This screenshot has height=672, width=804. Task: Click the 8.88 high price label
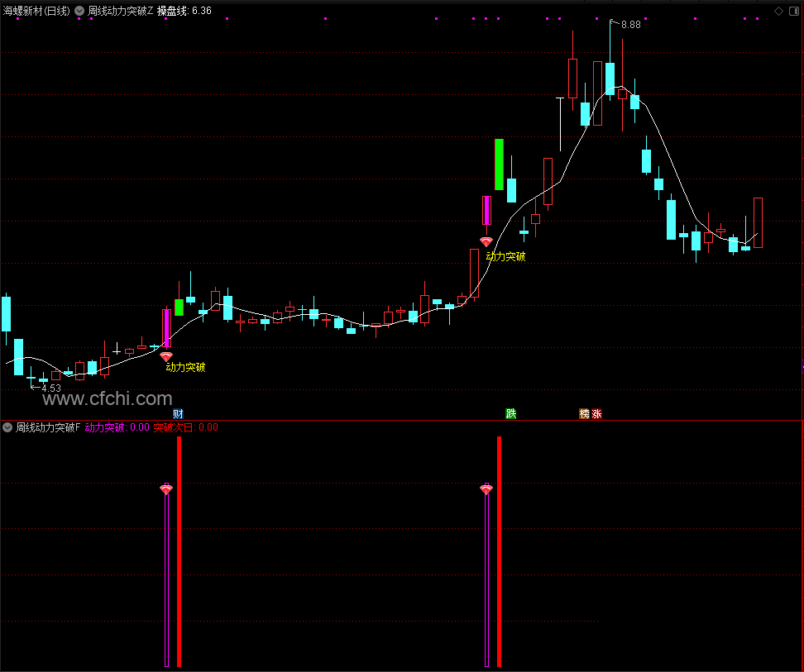630,25
